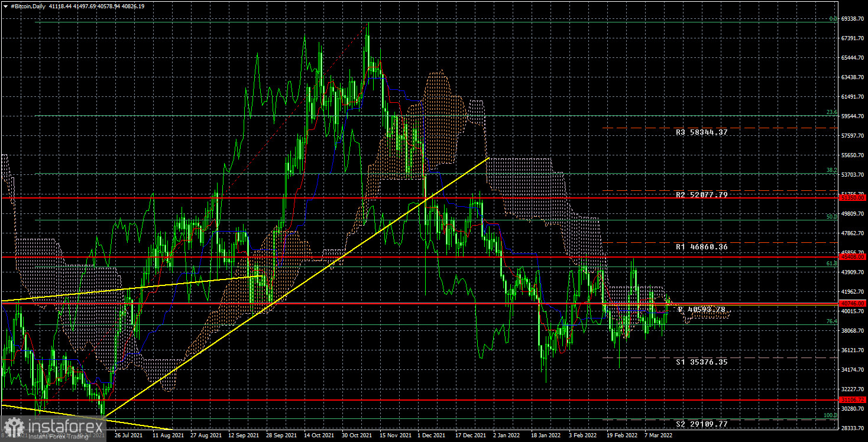Select the S1 35376.35 pivot label

pos(702,362)
